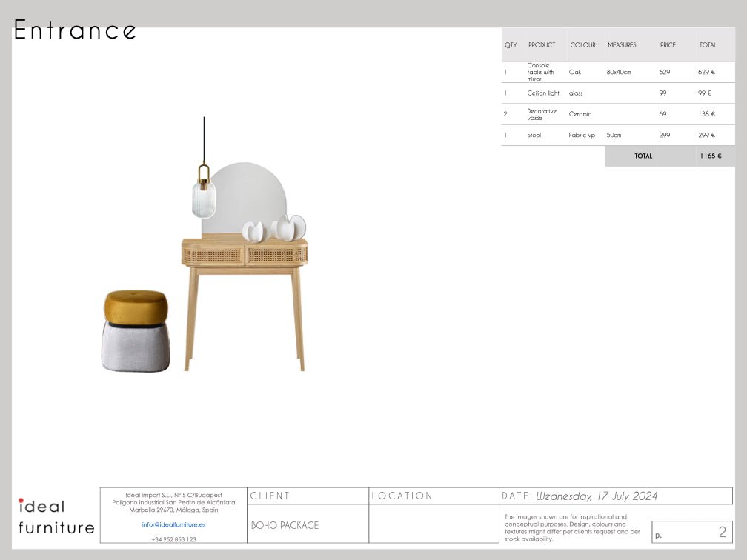747x560 pixels.
Task: Click the PRODUCT column header
Action: pos(542,45)
